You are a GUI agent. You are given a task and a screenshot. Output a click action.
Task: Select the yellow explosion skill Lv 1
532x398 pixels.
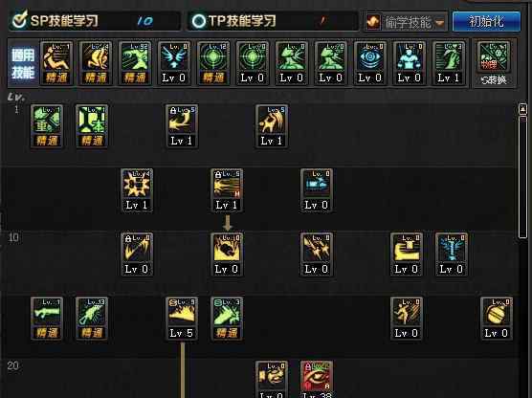point(137,190)
